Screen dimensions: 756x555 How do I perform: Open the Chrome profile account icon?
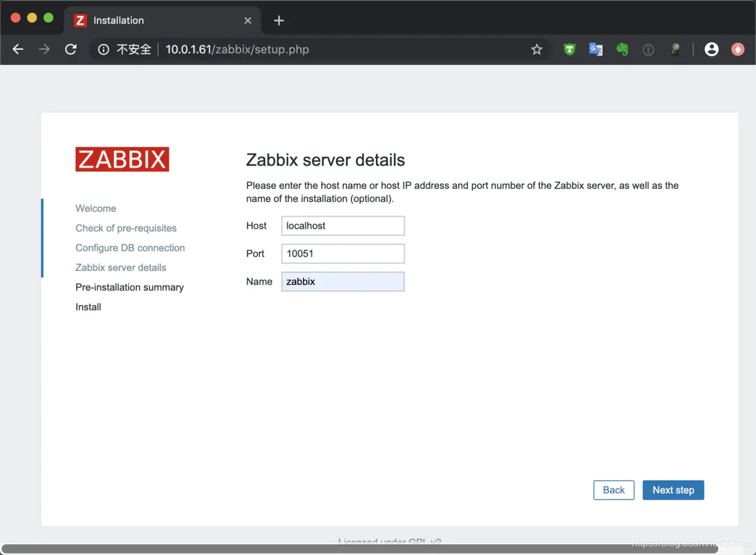pyautogui.click(x=712, y=49)
